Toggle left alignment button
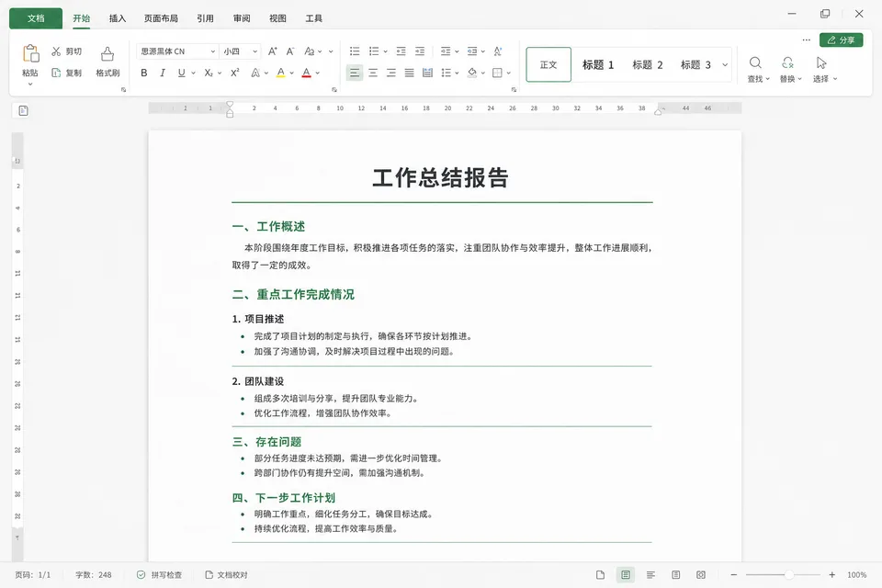Viewport: 882px width, 588px height. tap(355, 73)
